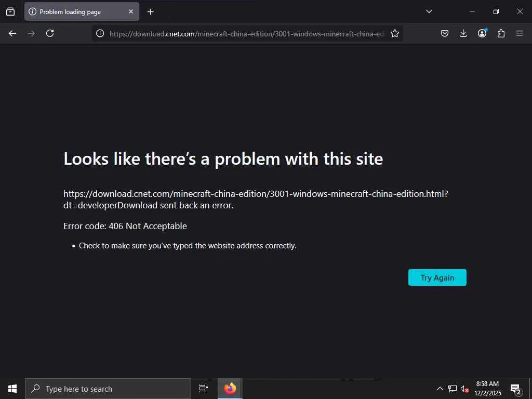Open Firefox account menu
Screen dimensions: 532x399
click(482, 33)
